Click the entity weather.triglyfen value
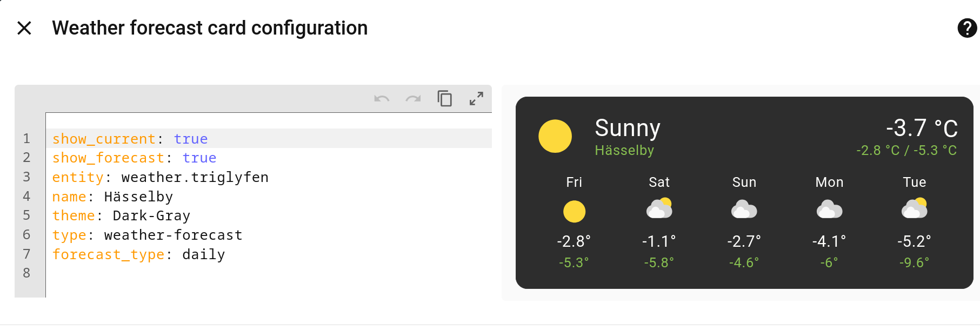Image resolution: width=980 pixels, height=331 pixels. click(195, 178)
